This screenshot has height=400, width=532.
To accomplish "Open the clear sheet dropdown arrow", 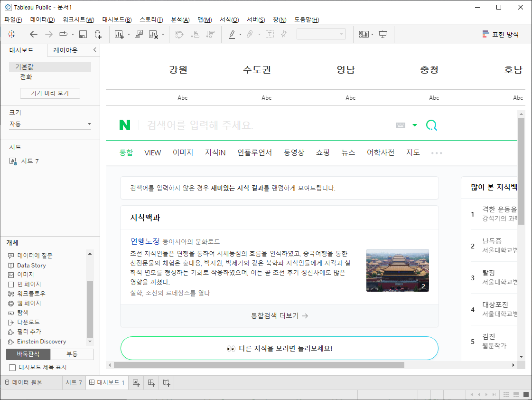I will pos(163,34).
